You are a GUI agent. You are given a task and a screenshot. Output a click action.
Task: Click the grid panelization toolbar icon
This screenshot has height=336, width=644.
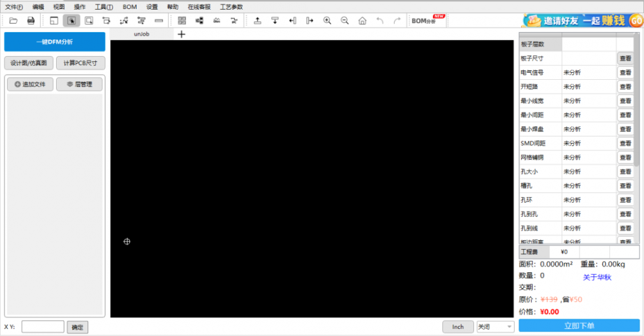pyautogui.click(x=182, y=21)
